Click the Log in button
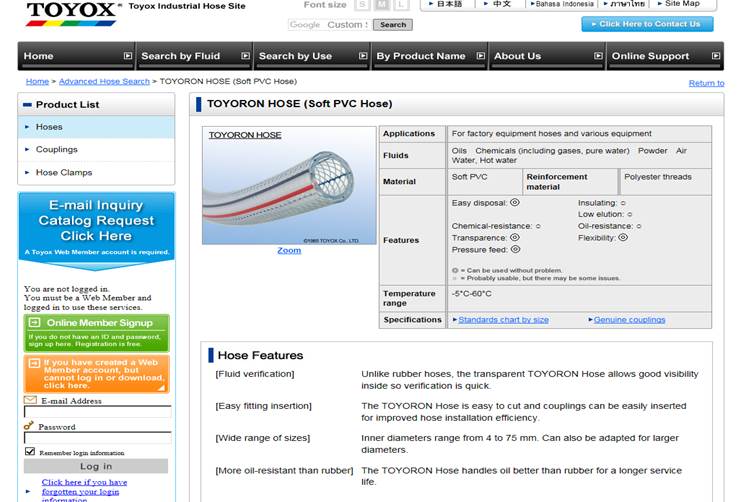Viewport: 739px width, 502px height. (x=96, y=466)
